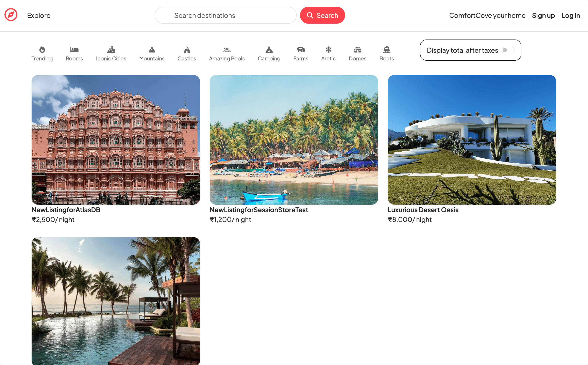Pick the Boats category icon
The image size is (588, 365).
tap(387, 50)
